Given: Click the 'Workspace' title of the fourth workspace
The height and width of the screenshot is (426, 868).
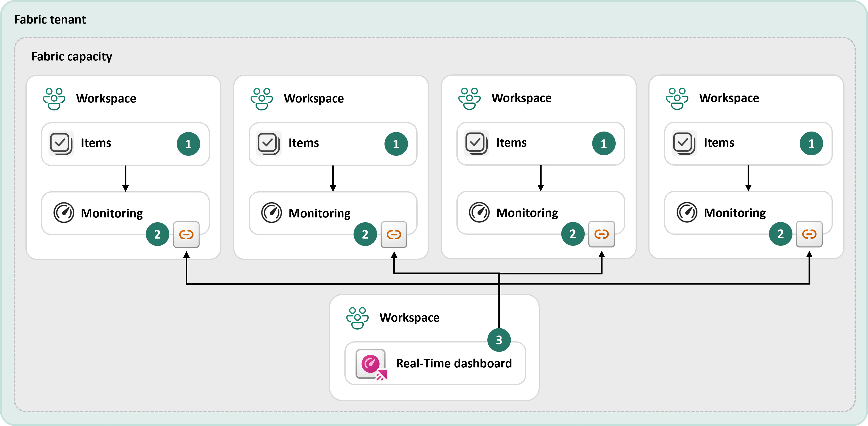Looking at the screenshot, I should [729, 98].
